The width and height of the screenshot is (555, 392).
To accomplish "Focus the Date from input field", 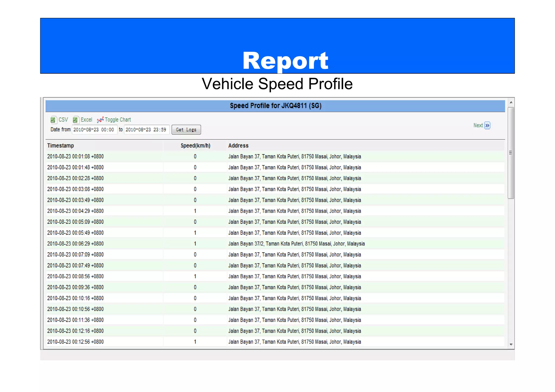I will click(94, 129).
